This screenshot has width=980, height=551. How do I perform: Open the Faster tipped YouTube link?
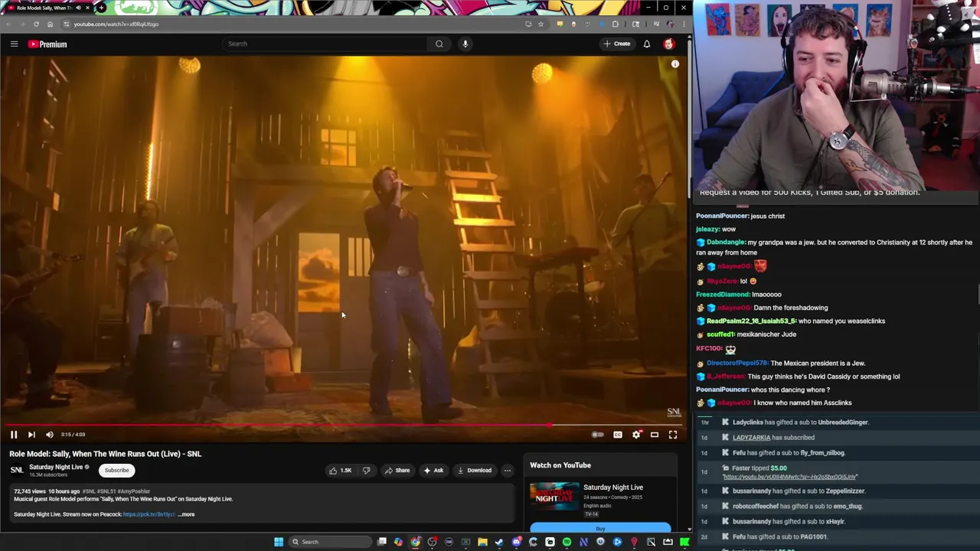[x=789, y=477]
